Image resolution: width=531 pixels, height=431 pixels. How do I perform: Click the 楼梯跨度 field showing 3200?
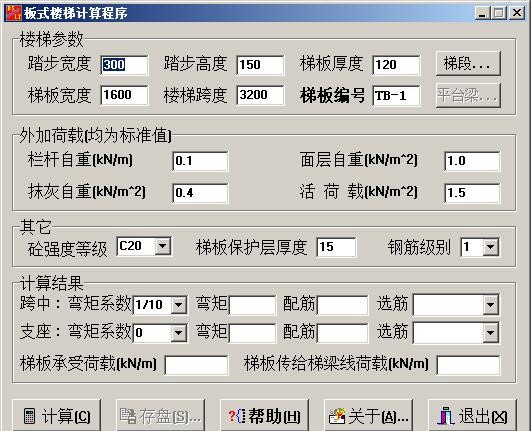tap(260, 95)
